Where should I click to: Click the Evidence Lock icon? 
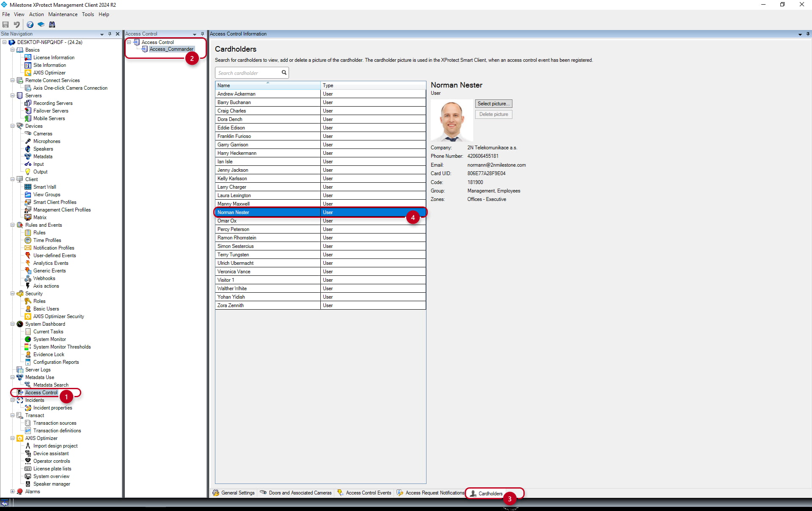(28, 354)
